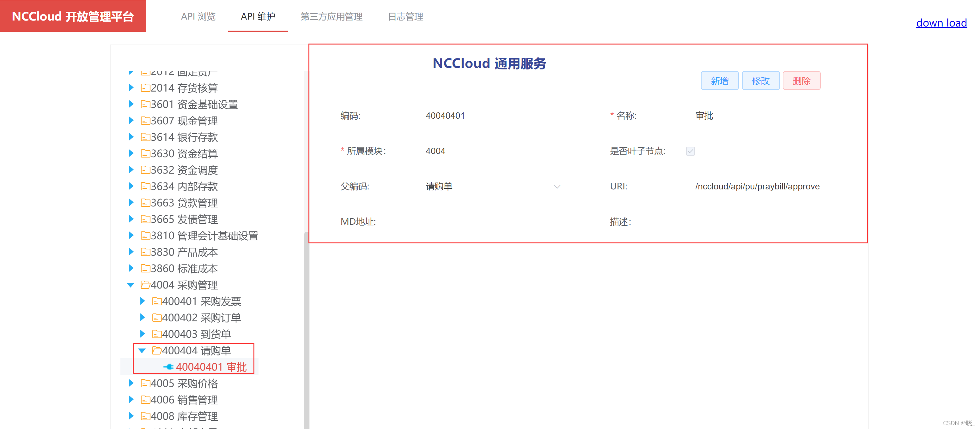Click the 所属模块 field value 4004
Image resolution: width=980 pixels, height=429 pixels.
[435, 151]
